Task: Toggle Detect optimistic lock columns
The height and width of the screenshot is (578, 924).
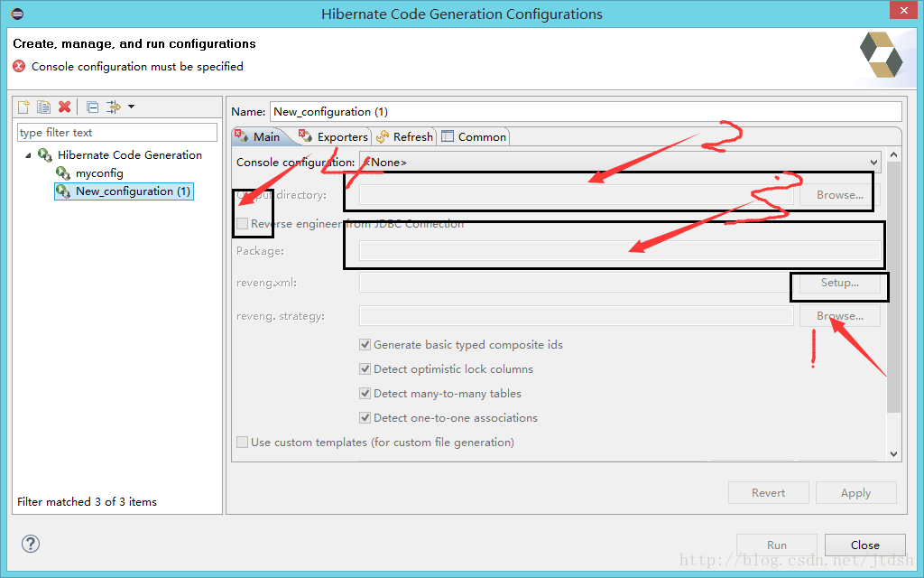Action: [x=365, y=369]
